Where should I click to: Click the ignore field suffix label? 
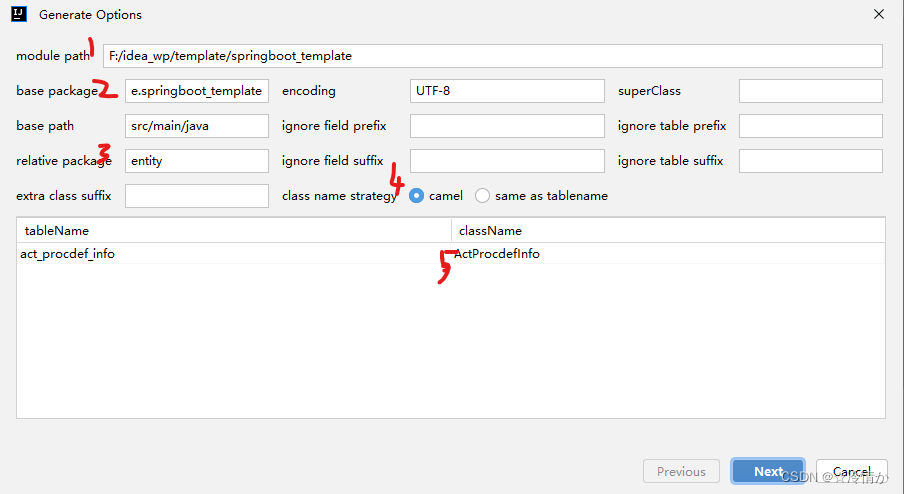[x=333, y=161]
